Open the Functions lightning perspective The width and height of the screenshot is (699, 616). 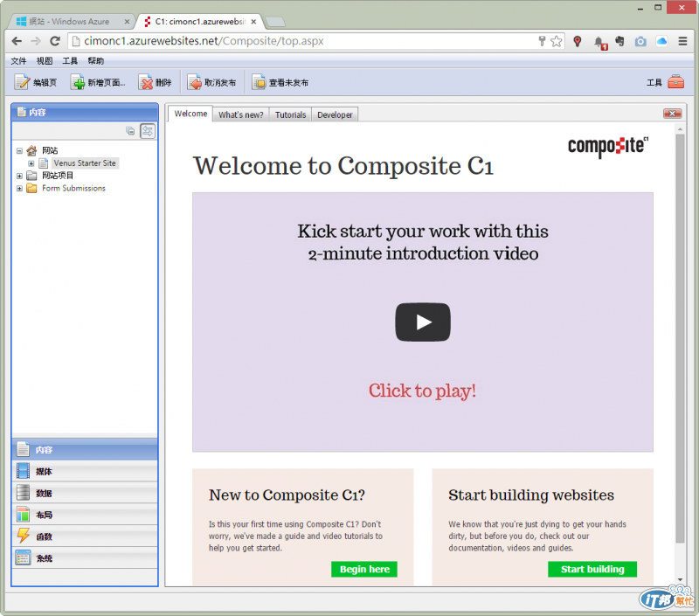[85, 536]
